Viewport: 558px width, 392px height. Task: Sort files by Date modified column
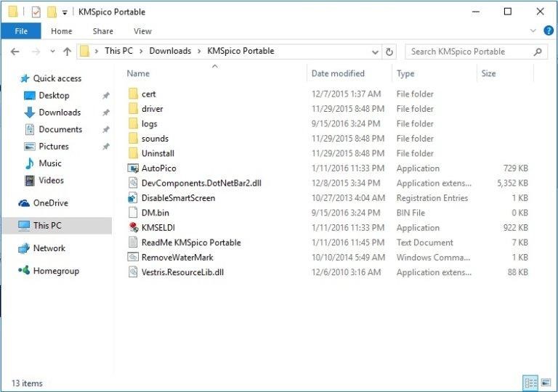pyautogui.click(x=338, y=73)
